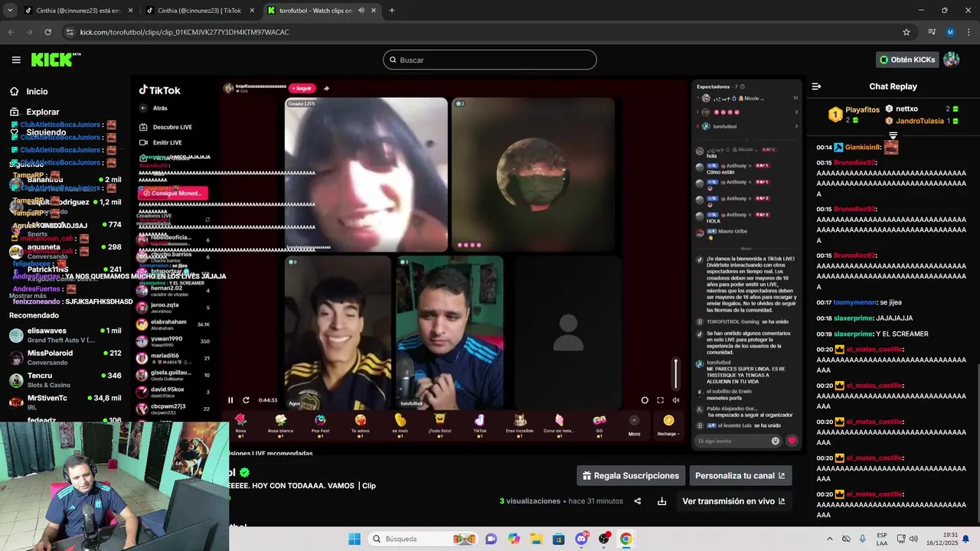Open the tab search dropdown
The image size is (980, 551).
(10, 11)
